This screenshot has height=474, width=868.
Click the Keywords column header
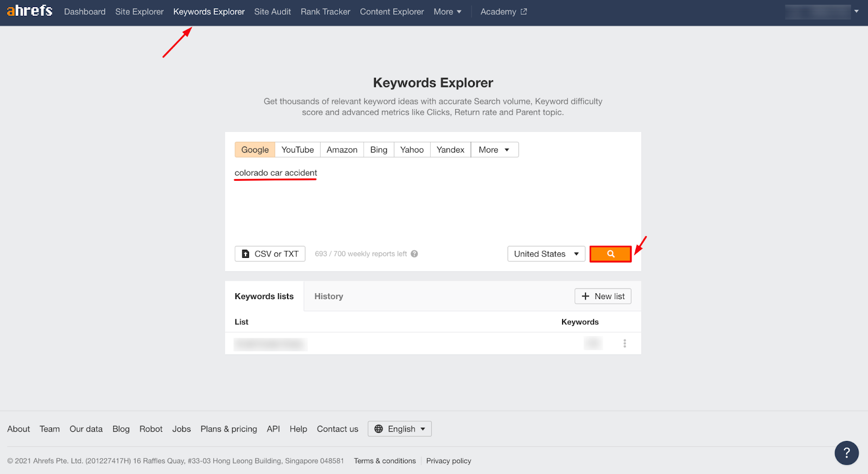(580, 322)
